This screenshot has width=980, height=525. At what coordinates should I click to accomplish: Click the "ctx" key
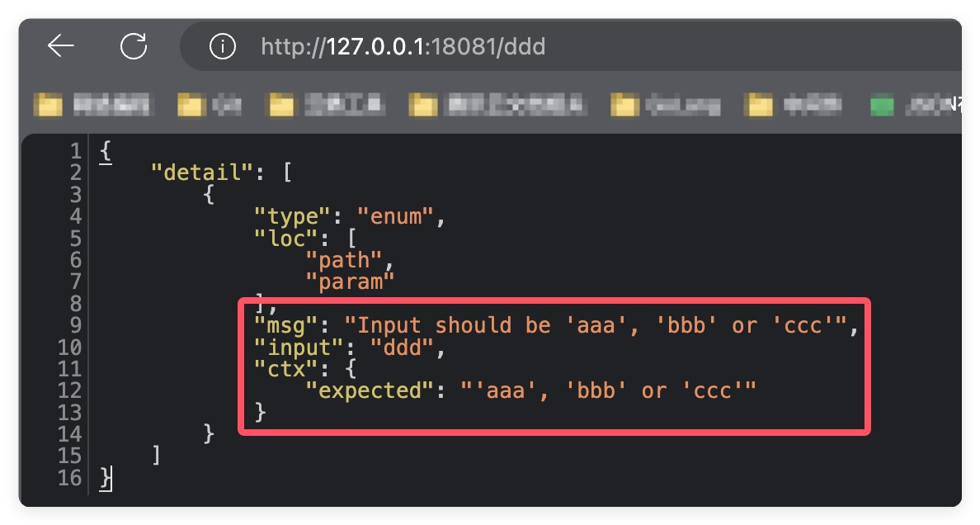coord(281,368)
